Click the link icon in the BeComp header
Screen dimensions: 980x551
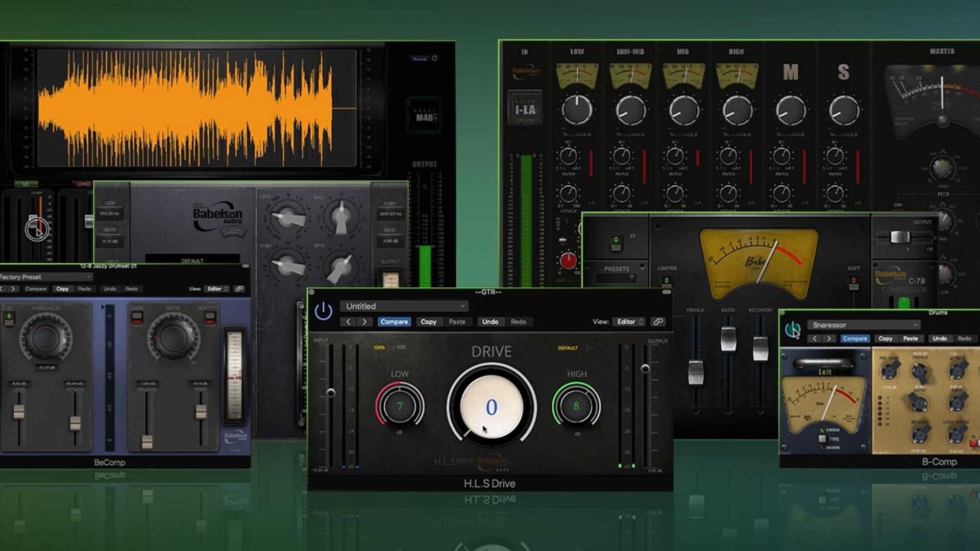(x=238, y=288)
